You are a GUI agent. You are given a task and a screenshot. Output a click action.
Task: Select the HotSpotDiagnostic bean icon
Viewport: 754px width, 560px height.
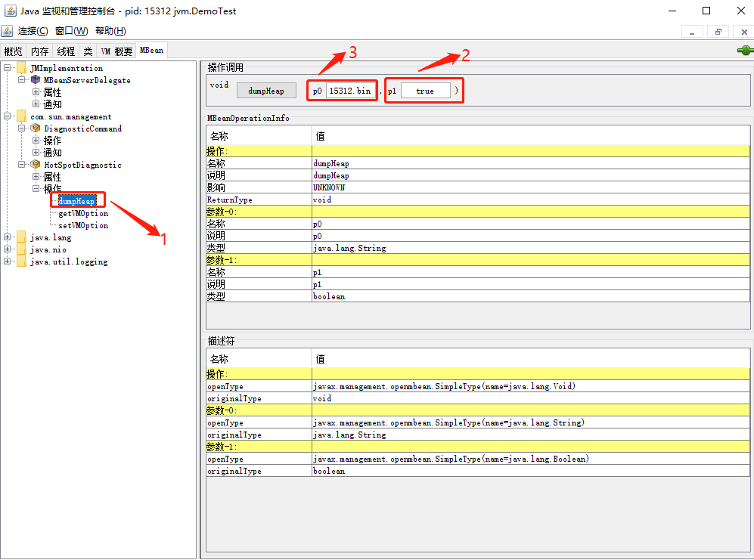tap(36, 165)
